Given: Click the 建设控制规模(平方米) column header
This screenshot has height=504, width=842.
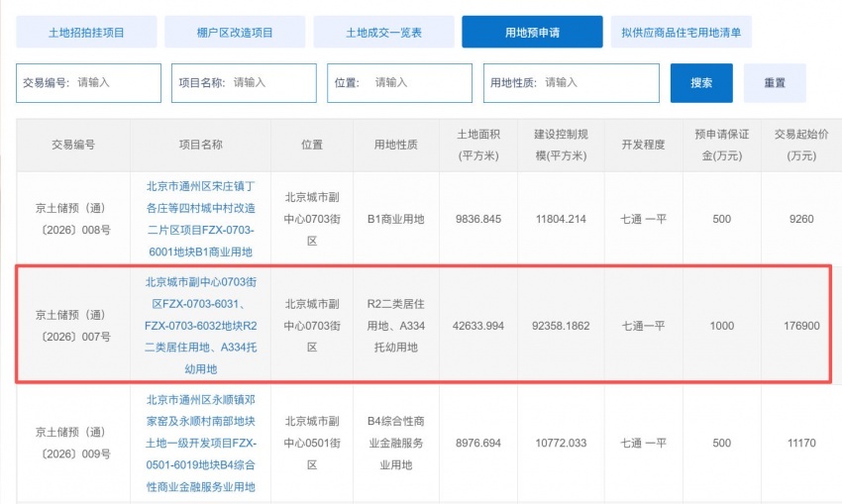Looking at the screenshot, I should pos(561,145).
